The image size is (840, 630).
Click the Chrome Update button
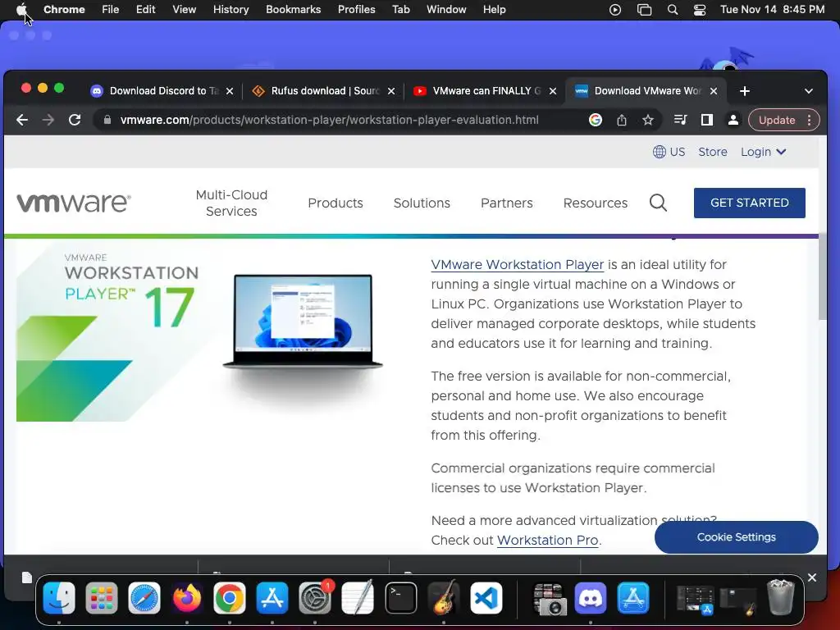(x=777, y=120)
